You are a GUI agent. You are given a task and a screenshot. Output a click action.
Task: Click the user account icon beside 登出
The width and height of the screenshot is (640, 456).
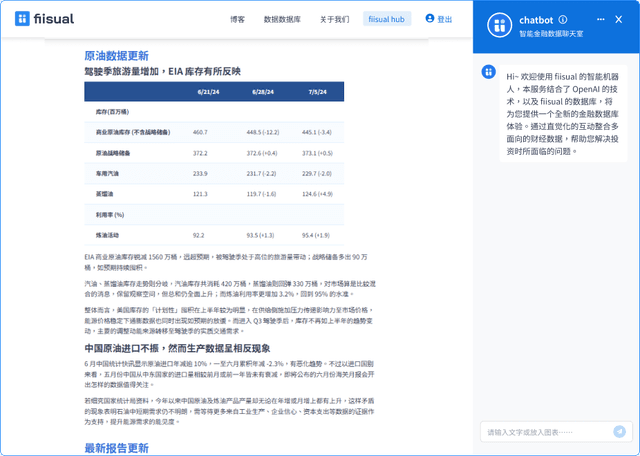pyautogui.click(x=430, y=19)
